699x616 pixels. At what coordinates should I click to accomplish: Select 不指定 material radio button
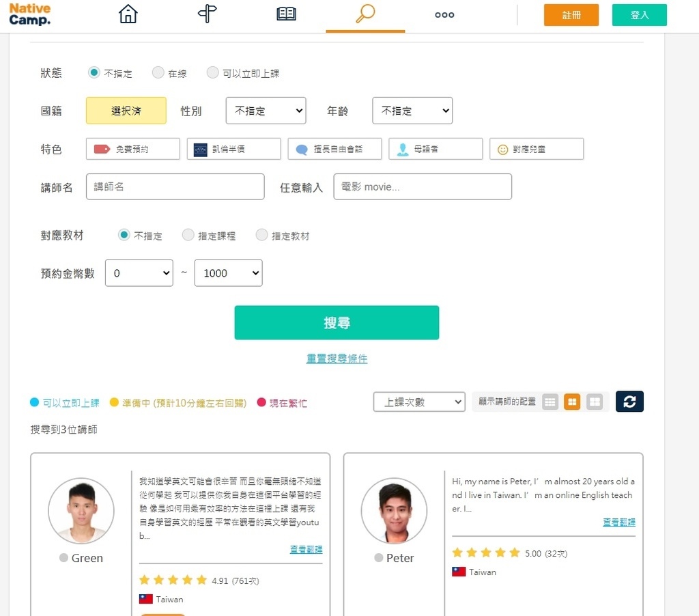click(x=124, y=235)
